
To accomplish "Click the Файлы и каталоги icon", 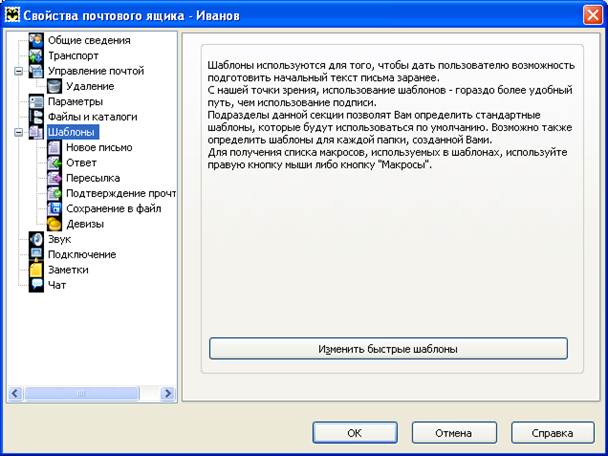I will (36, 117).
